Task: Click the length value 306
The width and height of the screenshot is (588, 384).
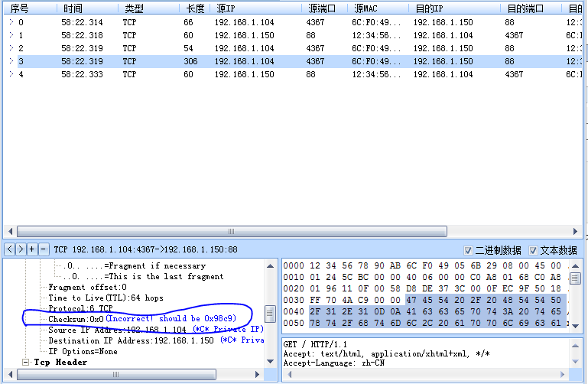Action: click(x=190, y=61)
